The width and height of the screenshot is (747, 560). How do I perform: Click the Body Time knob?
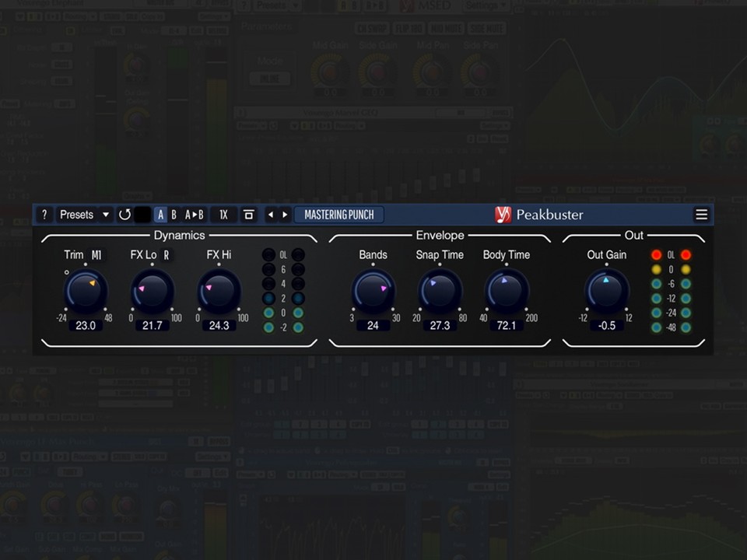tap(507, 291)
